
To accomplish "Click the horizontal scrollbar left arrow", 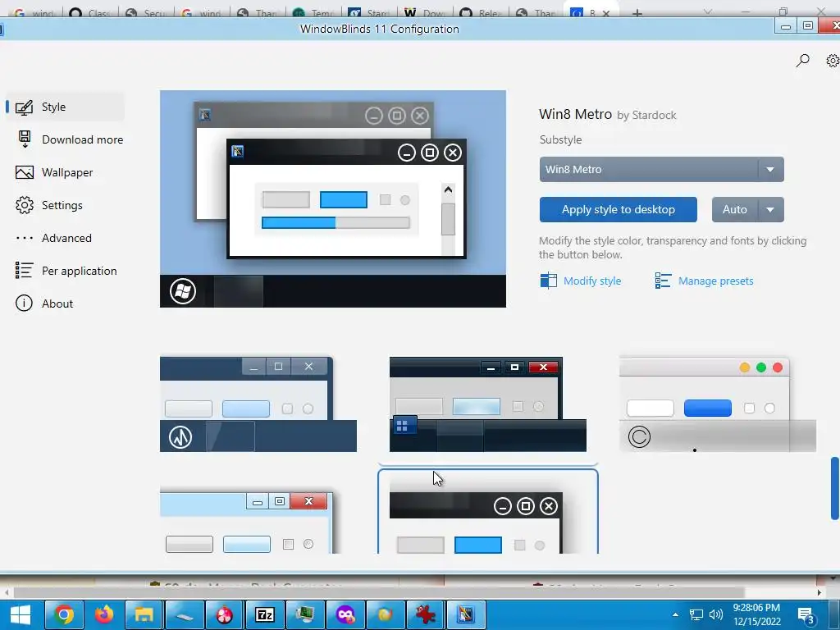I will [7, 592].
